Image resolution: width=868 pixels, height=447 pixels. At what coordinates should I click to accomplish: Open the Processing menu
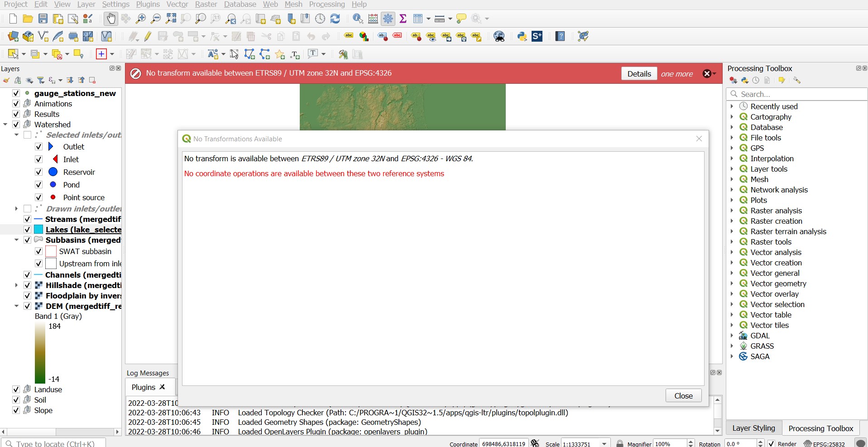pyautogui.click(x=326, y=4)
